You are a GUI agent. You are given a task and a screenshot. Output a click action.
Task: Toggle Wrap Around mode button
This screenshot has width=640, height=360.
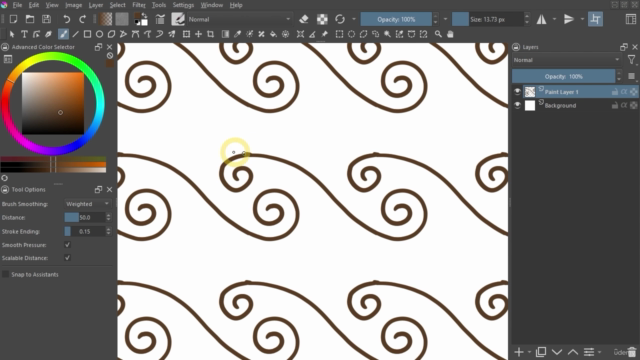click(x=596, y=19)
